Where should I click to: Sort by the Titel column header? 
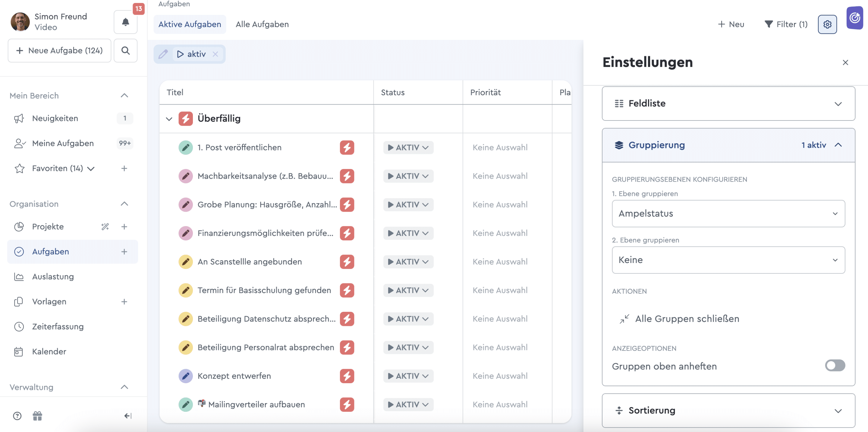coord(175,92)
